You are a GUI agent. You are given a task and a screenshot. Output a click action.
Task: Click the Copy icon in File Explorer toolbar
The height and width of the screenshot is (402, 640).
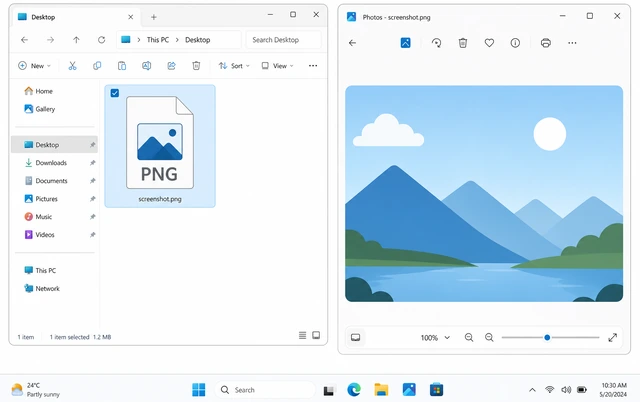[97, 66]
